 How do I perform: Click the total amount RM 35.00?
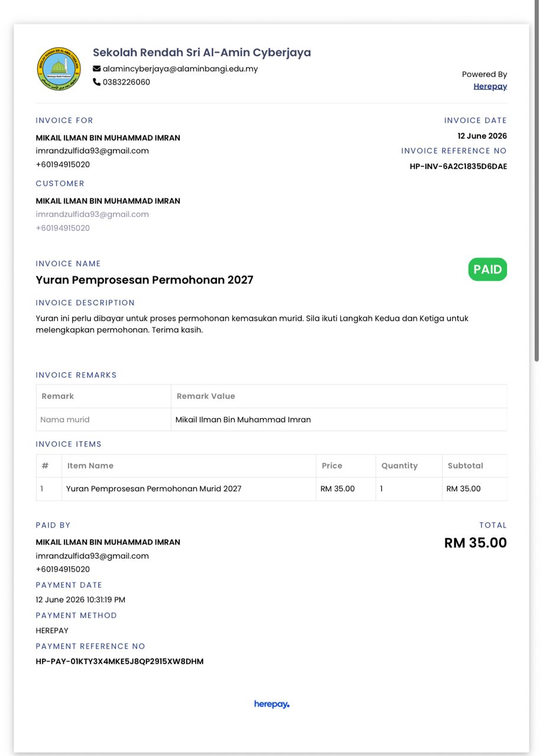pyautogui.click(x=476, y=543)
